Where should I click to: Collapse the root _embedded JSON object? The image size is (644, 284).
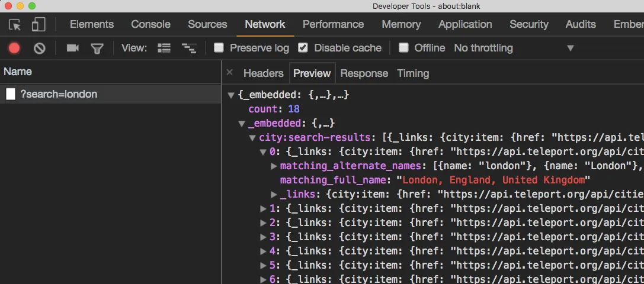pos(231,95)
